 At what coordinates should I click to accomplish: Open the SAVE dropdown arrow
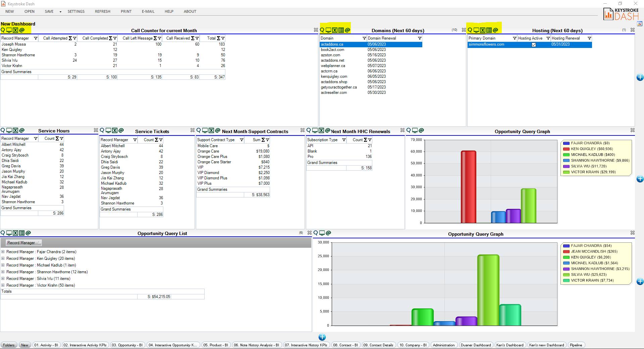[x=60, y=12]
